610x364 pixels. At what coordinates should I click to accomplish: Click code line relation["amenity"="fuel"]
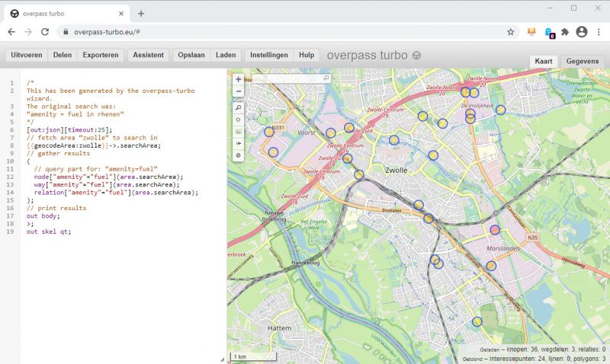coord(116,193)
